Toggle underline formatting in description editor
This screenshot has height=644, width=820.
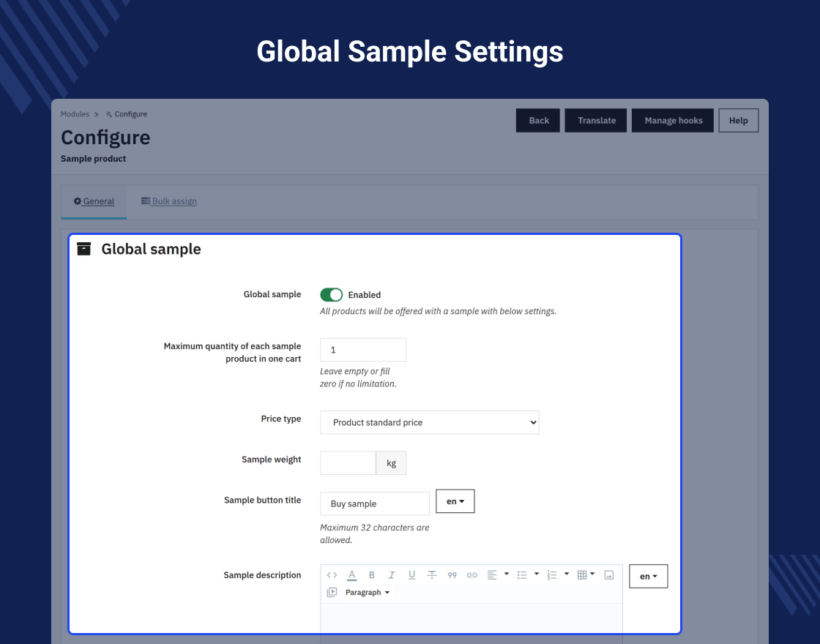coord(411,575)
